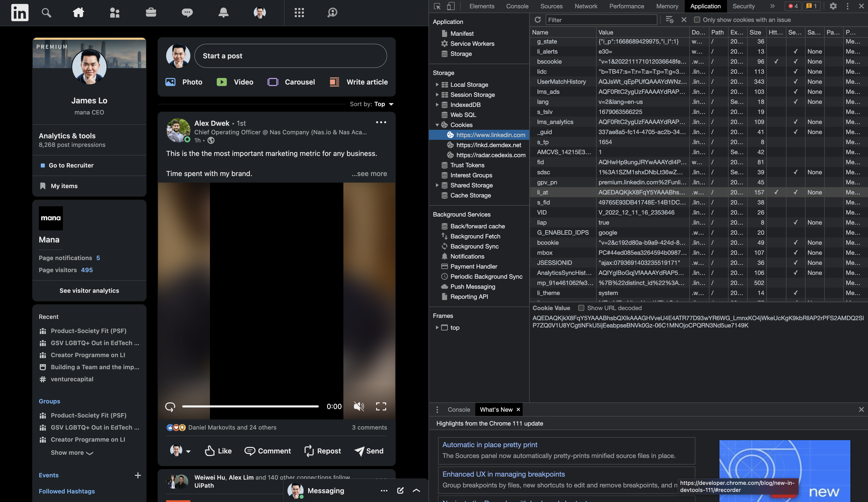
Task: Close the What's New drawer tab
Action: coord(518,409)
